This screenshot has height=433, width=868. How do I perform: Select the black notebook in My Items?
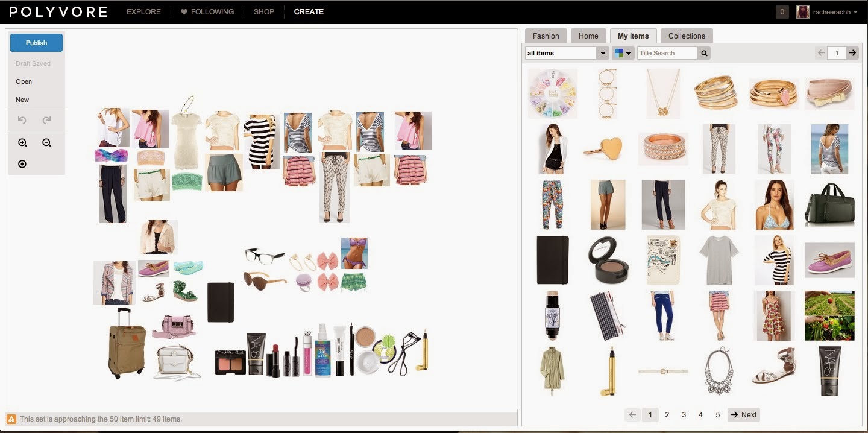point(553,260)
